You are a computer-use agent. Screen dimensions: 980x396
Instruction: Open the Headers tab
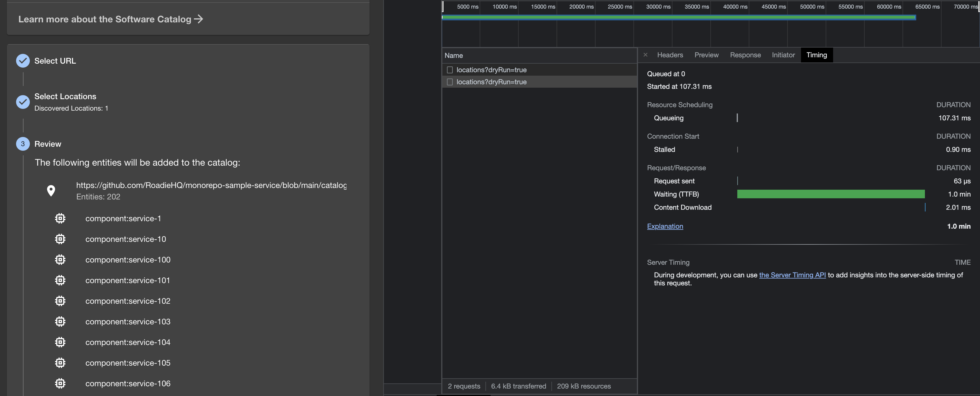tap(670, 55)
